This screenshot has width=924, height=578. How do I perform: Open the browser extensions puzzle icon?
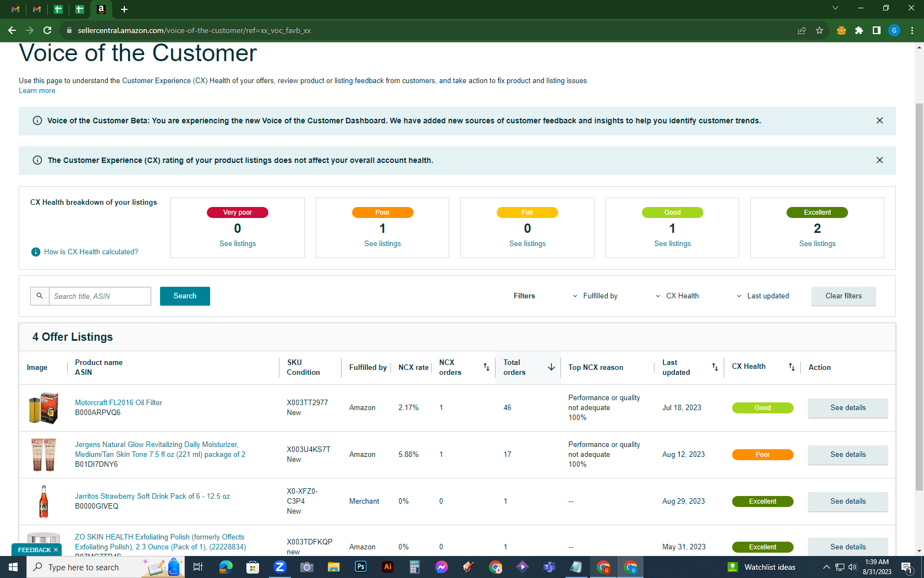click(x=859, y=30)
